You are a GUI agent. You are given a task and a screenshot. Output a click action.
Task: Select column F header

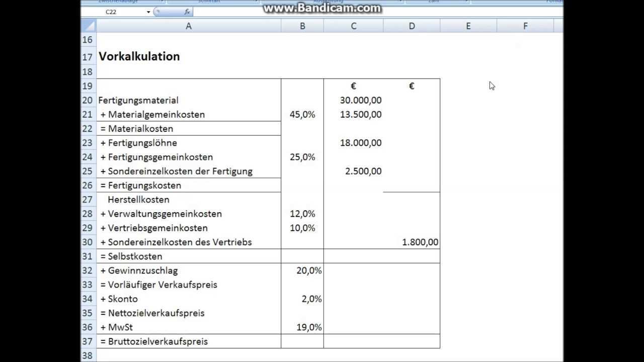click(x=525, y=26)
